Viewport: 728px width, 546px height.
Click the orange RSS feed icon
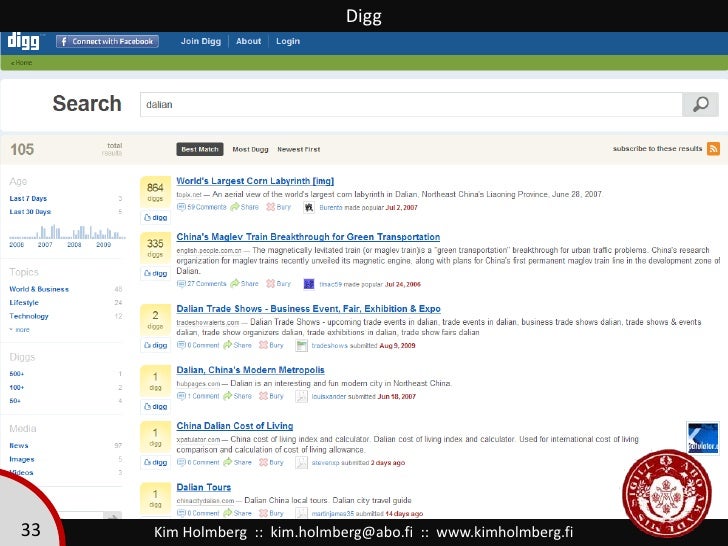pos(713,149)
